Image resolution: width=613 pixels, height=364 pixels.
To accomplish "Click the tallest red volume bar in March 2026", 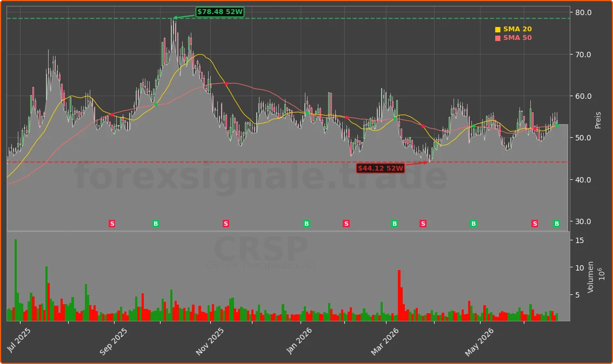I will coord(399,295).
